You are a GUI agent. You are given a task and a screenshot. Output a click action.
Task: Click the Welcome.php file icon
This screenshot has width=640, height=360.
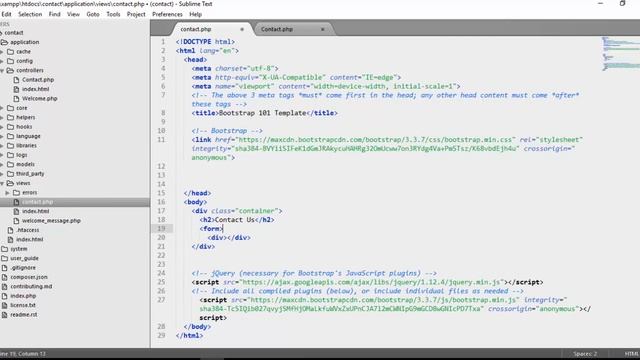(16, 99)
